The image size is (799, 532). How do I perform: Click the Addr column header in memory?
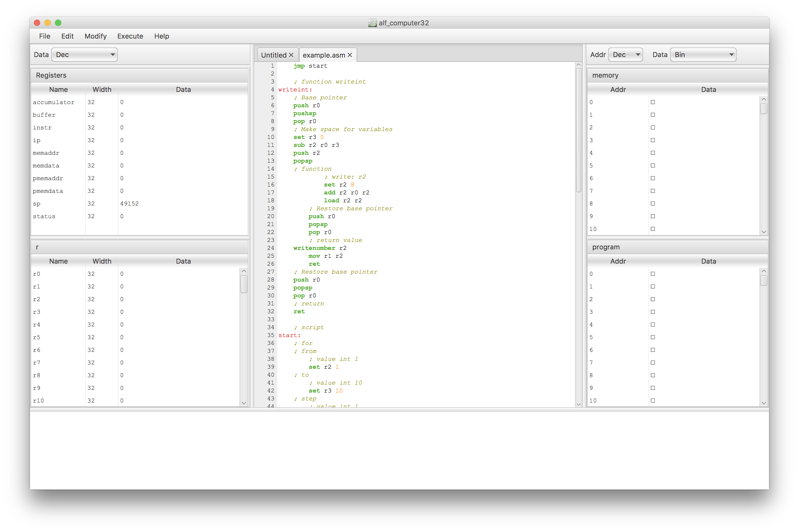click(x=618, y=90)
